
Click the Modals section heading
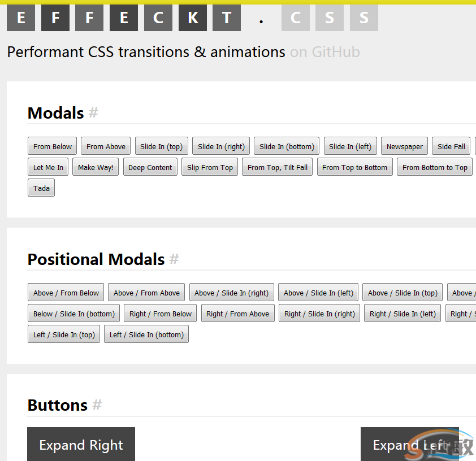[55, 113]
